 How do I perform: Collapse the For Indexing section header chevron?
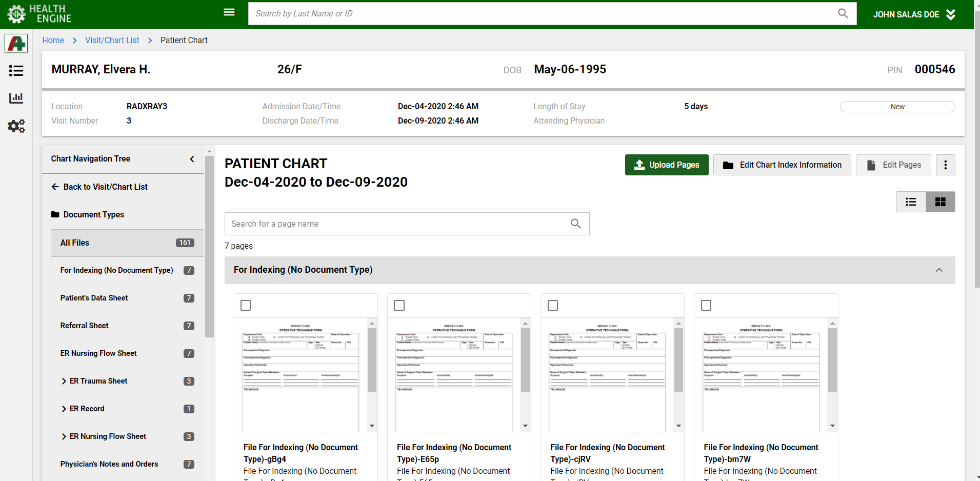pyautogui.click(x=939, y=270)
